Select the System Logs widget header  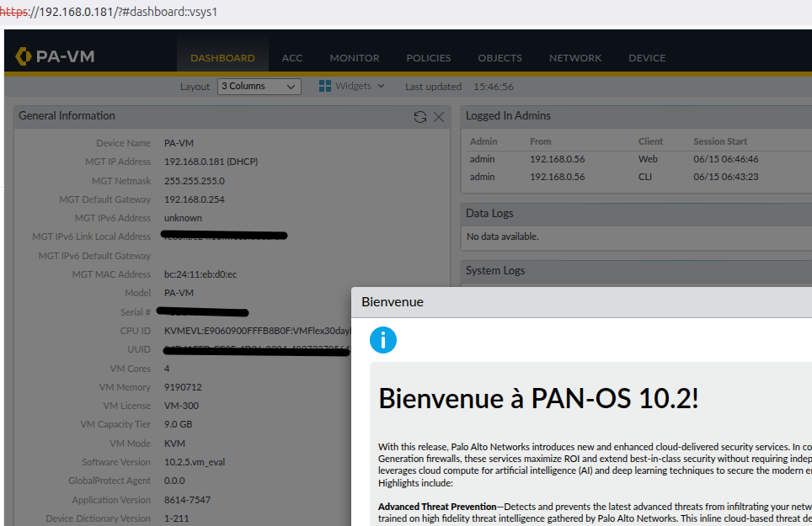coord(637,270)
